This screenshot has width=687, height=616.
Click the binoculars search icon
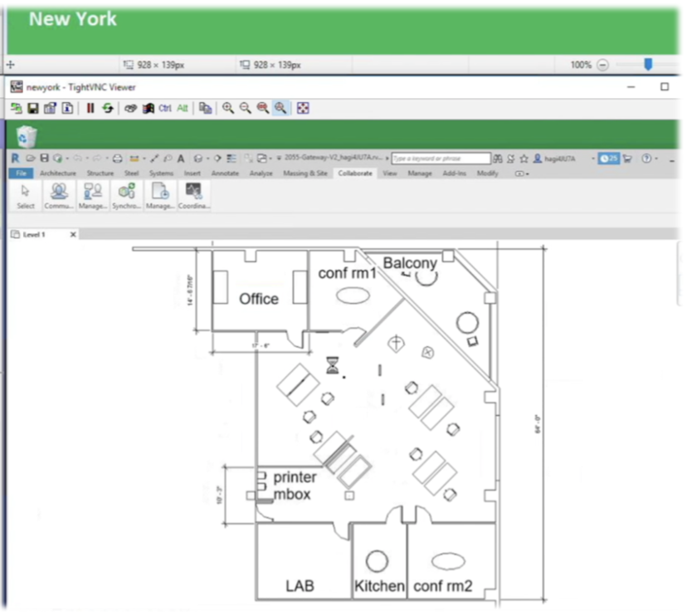pyautogui.click(x=498, y=159)
